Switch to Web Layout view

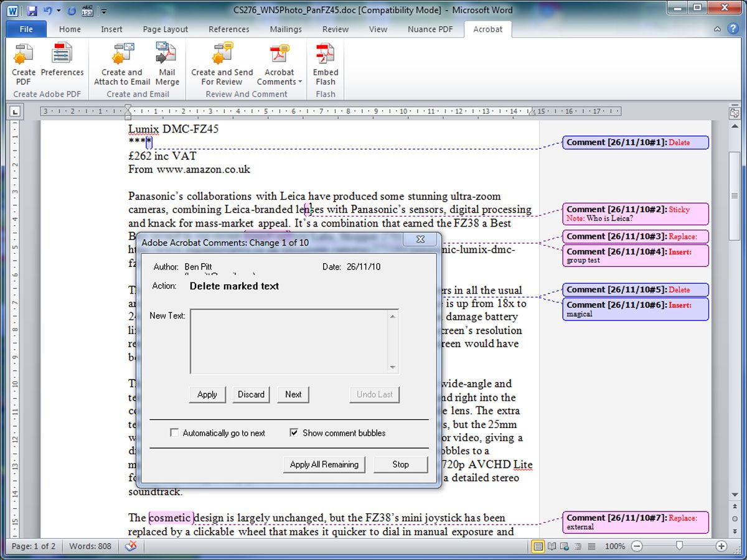point(565,546)
